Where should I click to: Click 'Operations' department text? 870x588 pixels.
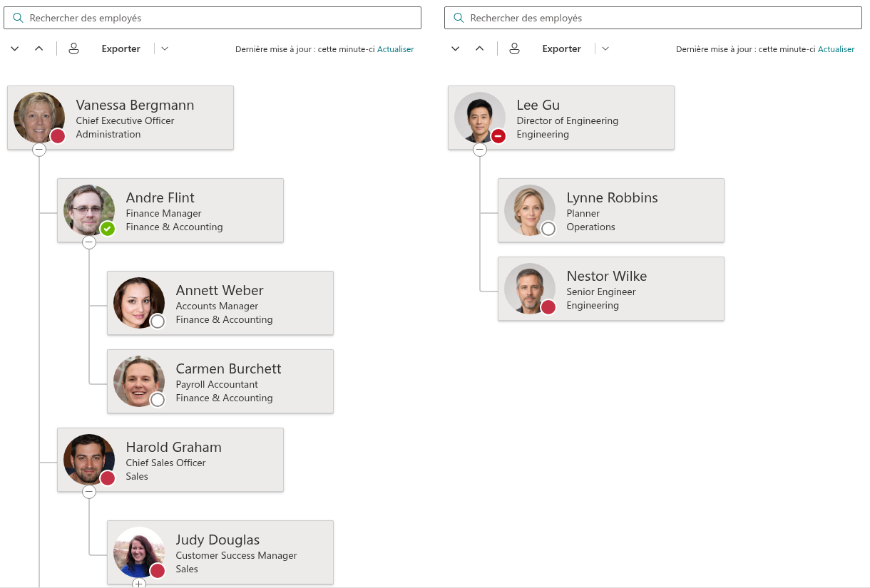pos(591,227)
